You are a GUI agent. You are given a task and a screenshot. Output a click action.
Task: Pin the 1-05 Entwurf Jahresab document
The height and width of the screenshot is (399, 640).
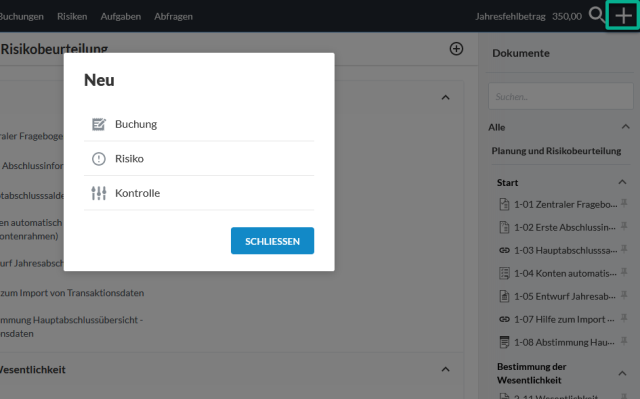coord(624,295)
